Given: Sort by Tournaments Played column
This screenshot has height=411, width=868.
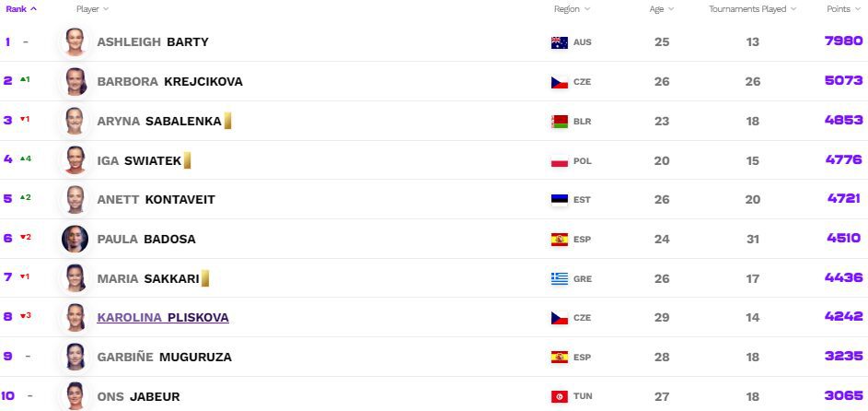Looking at the screenshot, I should point(752,9).
